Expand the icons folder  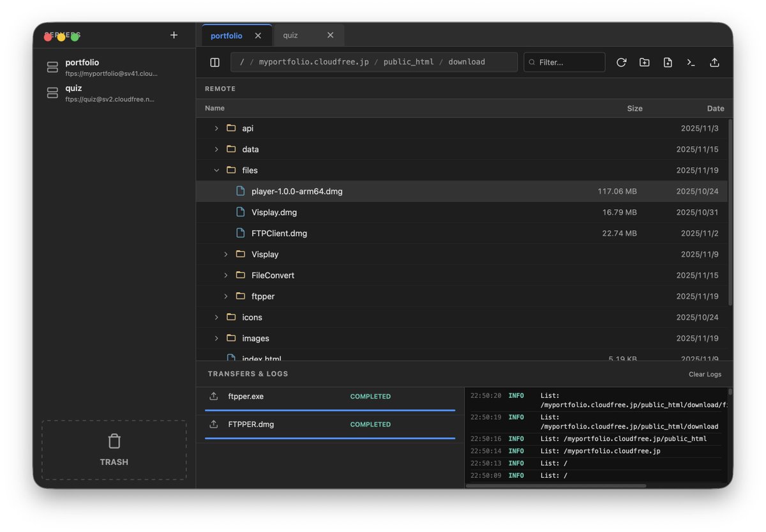tap(216, 318)
